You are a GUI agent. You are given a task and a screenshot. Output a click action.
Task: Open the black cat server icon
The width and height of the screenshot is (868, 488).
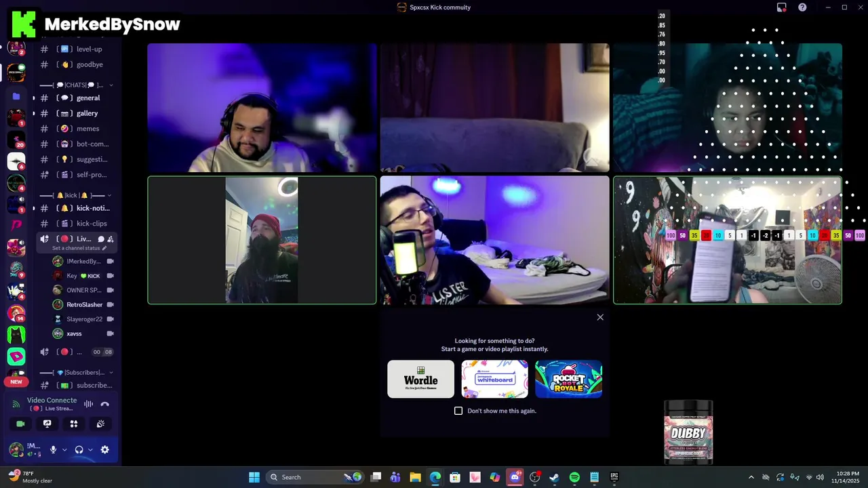16,334
